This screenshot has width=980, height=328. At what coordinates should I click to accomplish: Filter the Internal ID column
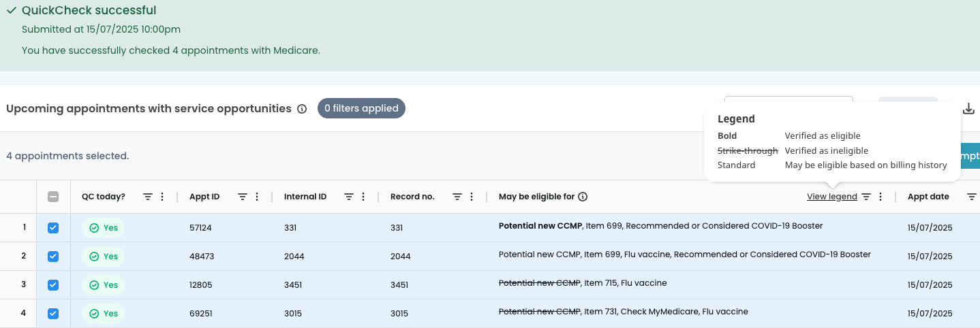pos(349,197)
